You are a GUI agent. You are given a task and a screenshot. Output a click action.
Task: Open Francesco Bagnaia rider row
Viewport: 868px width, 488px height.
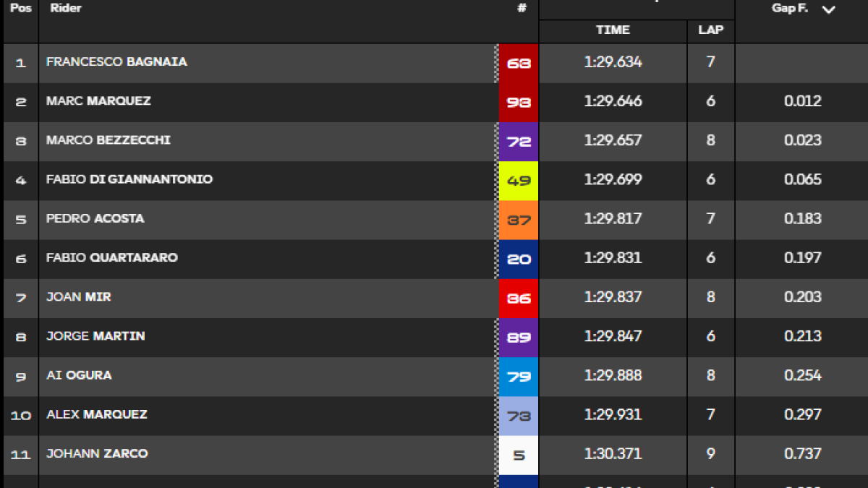(x=434, y=63)
